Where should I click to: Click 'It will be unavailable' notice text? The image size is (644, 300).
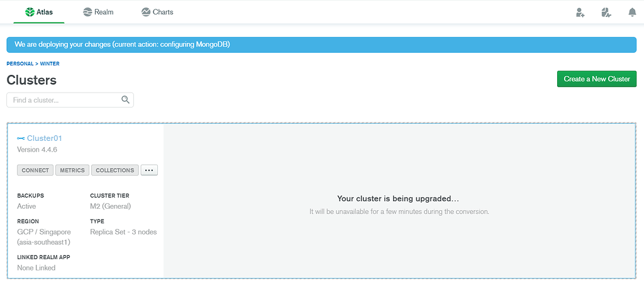point(399,212)
